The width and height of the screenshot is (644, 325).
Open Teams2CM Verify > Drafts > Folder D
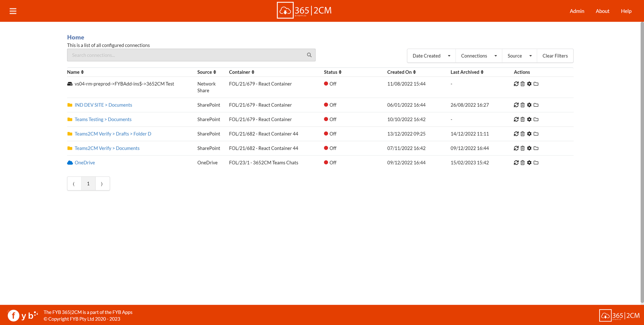(x=113, y=134)
